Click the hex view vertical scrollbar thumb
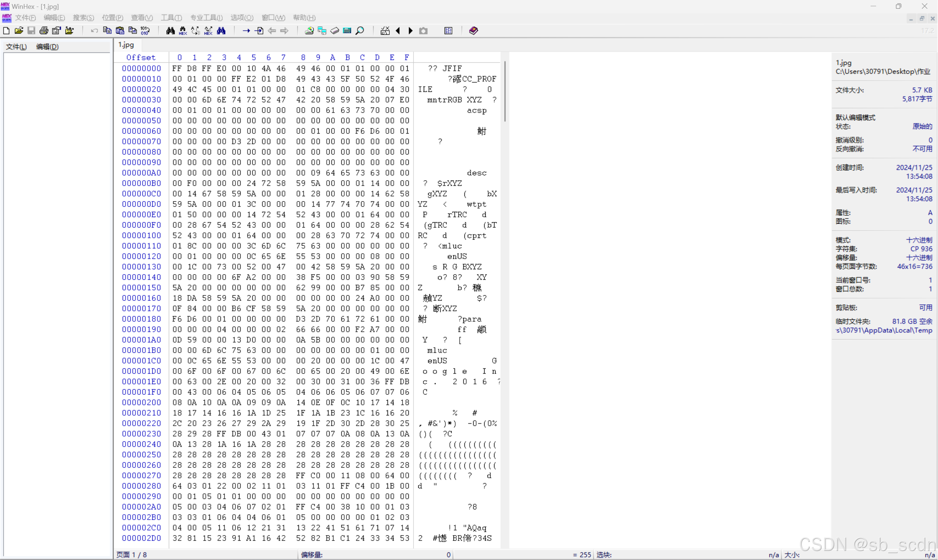The image size is (938, 560). coord(505,91)
